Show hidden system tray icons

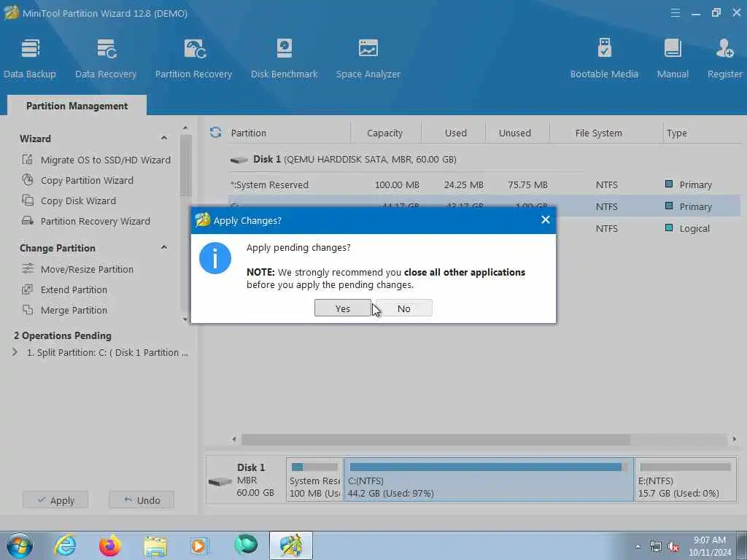(638, 547)
